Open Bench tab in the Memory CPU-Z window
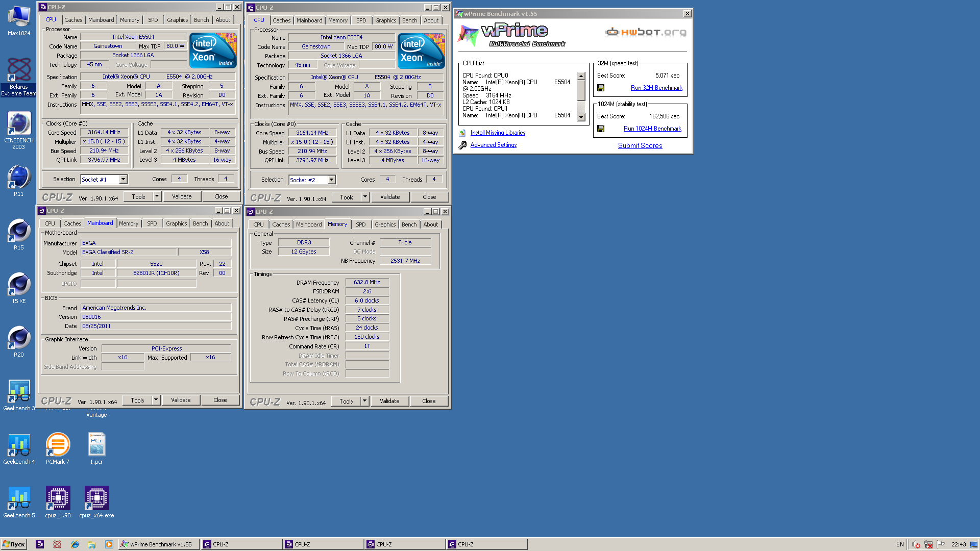Image resolution: width=980 pixels, height=551 pixels. tap(409, 224)
